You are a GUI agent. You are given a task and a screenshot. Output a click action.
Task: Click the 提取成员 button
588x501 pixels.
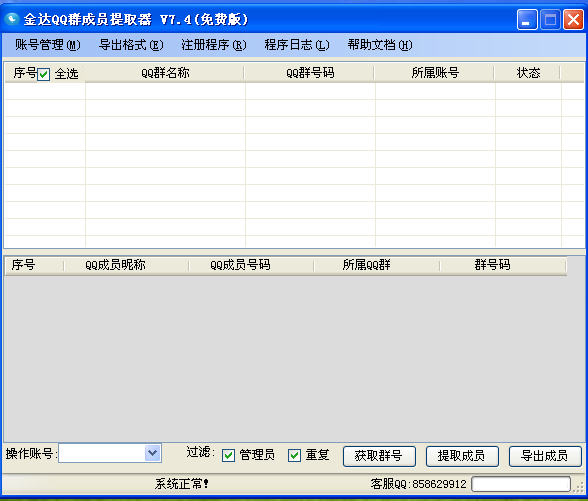point(462,456)
